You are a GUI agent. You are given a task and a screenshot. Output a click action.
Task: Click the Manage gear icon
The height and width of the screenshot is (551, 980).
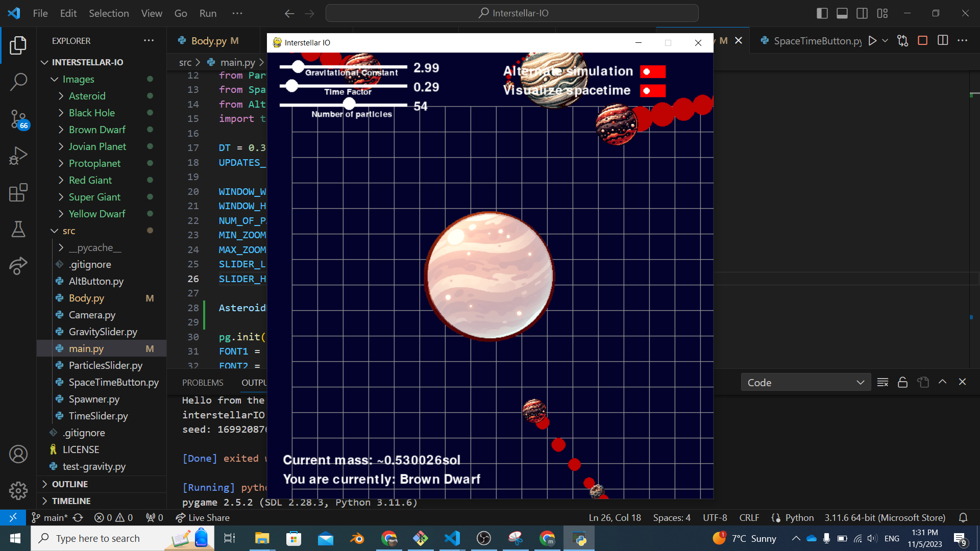18,490
